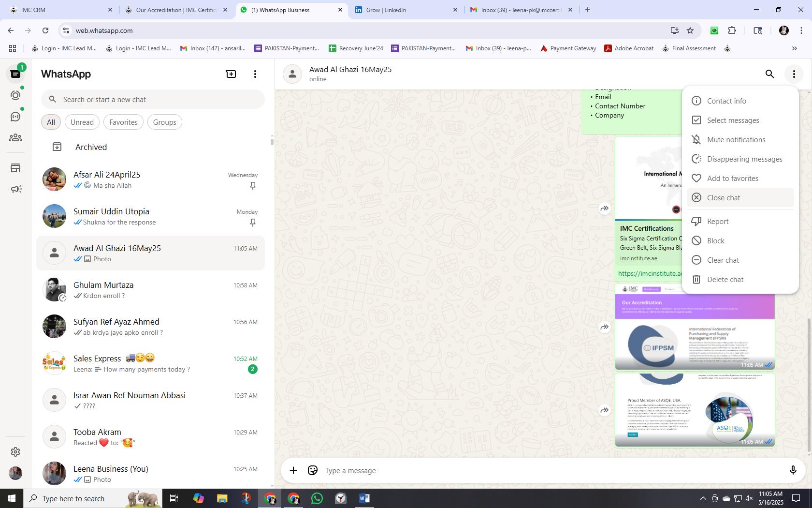Choose Add to favorites from the menu
The height and width of the screenshot is (508, 812).
click(740, 178)
